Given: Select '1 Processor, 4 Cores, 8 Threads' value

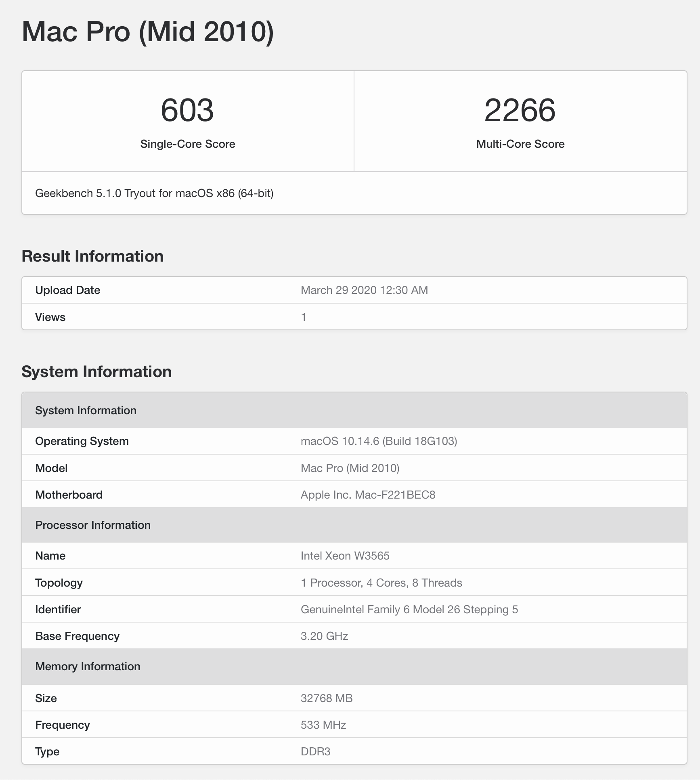Looking at the screenshot, I should coord(381,583).
